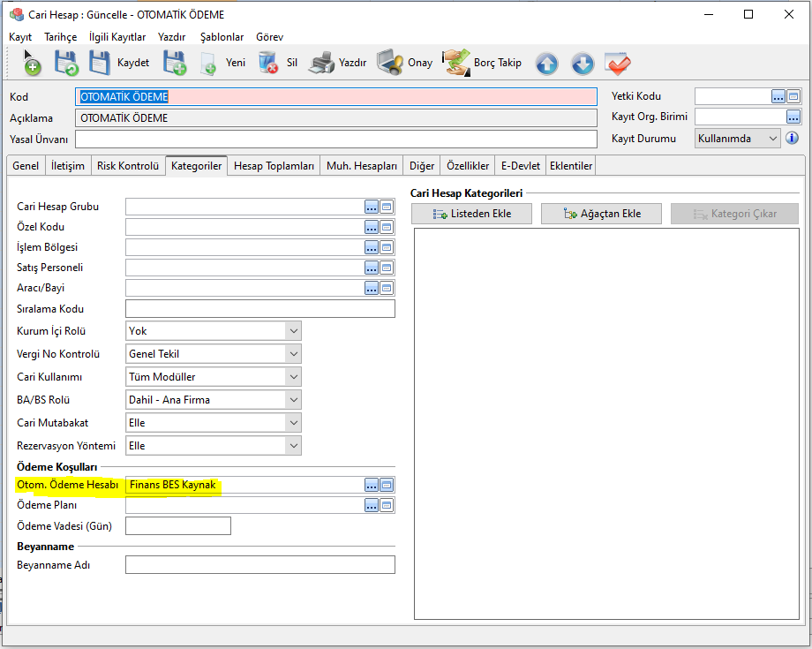Click the Onay approval icon
The image size is (812, 649).
pos(390,63)
